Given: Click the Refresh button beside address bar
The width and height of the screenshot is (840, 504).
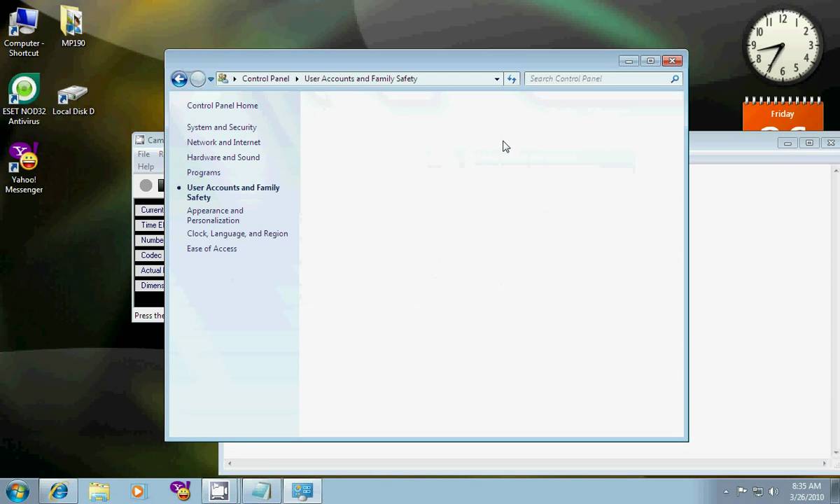Looking at the screenshot, I should click(x=512, y=79).
